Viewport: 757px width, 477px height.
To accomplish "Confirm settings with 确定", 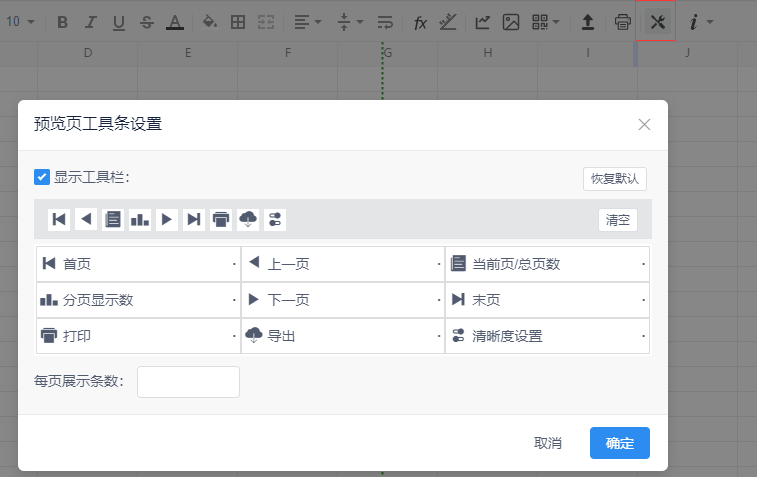I will point(620,443).
